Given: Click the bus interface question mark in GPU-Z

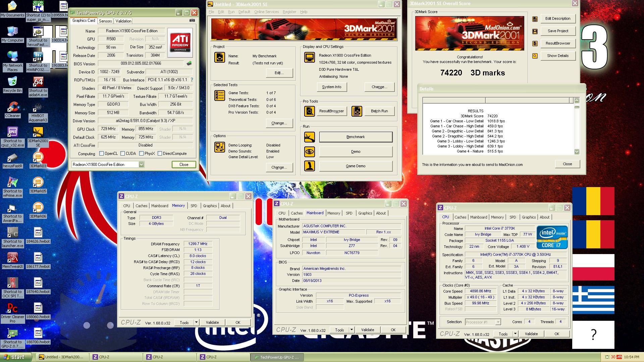Looking at the screenshot, I should click(192, 80).
